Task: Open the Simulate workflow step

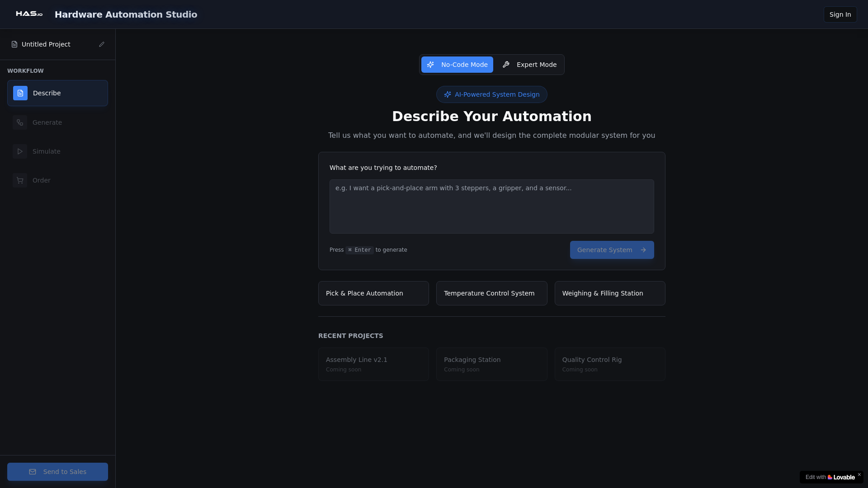Action: (47, 151)
